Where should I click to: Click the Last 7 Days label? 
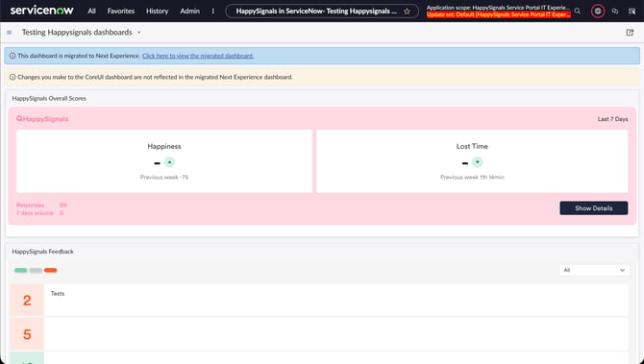coord(612,119)
